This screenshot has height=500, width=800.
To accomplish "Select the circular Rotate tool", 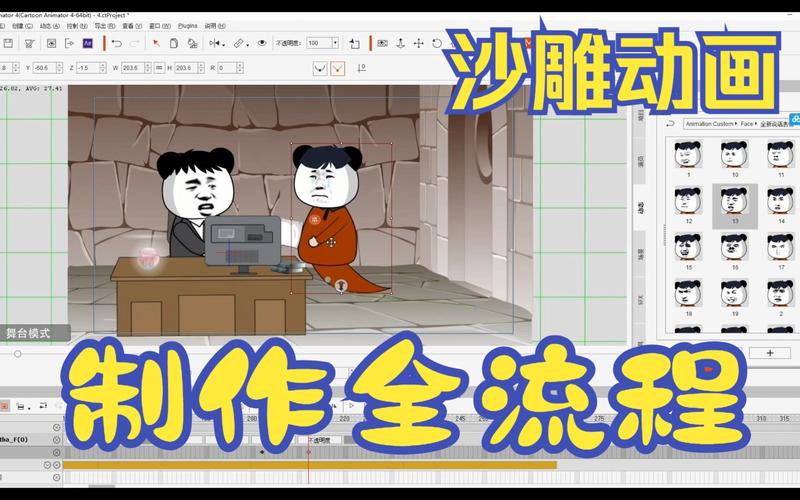I will 437,43.
